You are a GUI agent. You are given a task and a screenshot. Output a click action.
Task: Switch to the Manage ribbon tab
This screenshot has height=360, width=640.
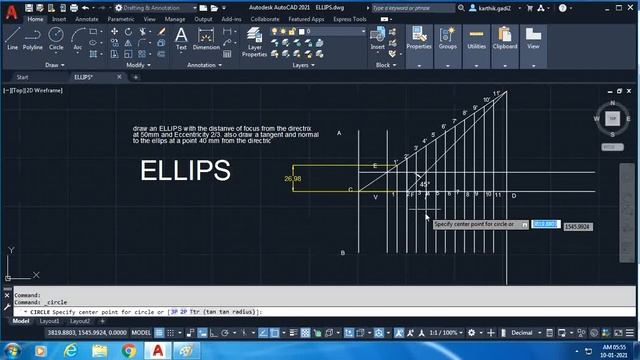[175, 19]
